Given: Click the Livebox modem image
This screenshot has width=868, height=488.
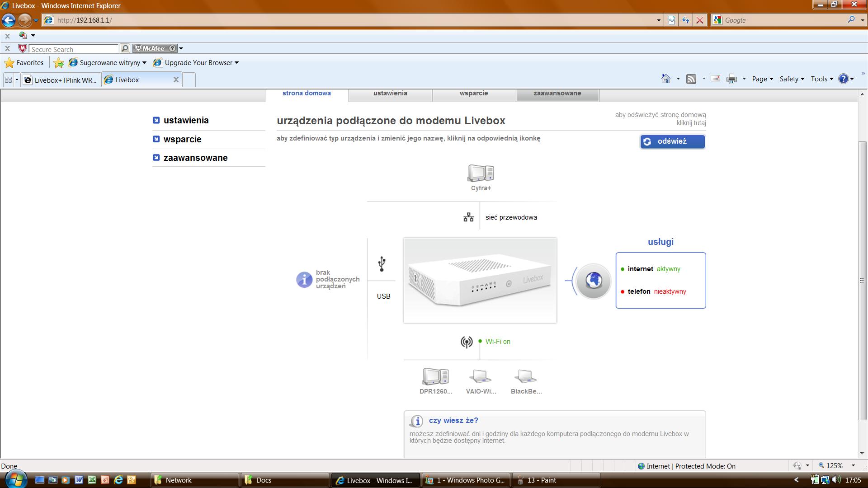Looking at the screenshot, I should point(480,280).
